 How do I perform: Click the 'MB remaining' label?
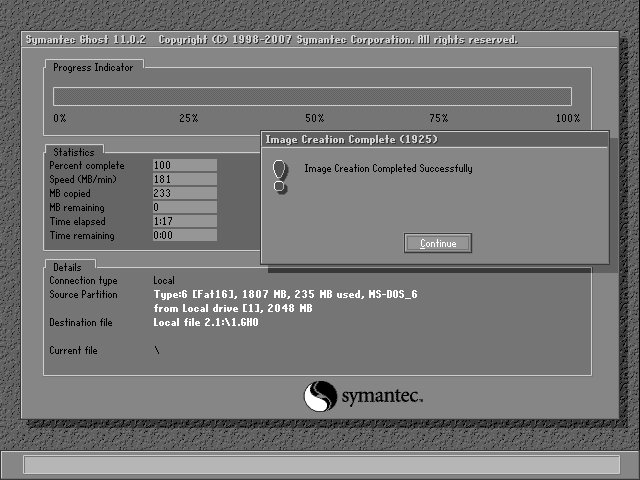[x=77, y=208]
